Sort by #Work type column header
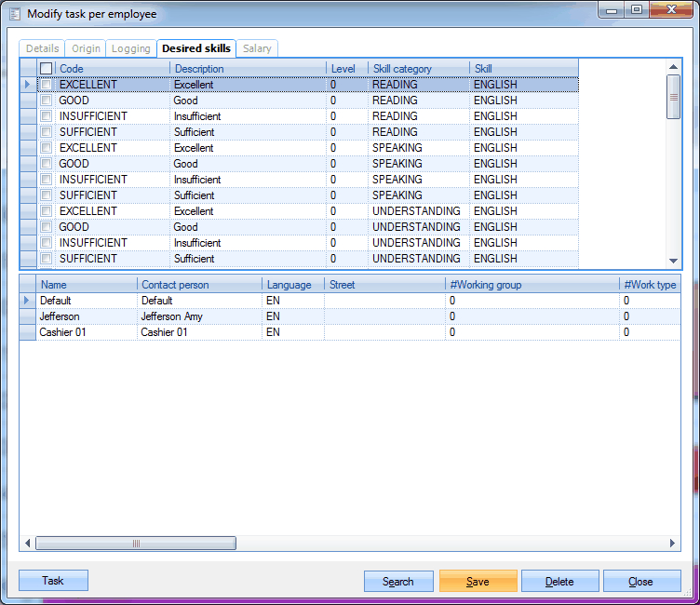 650,285
